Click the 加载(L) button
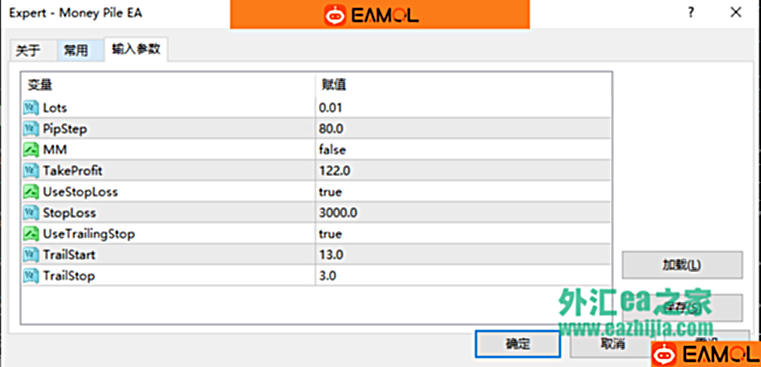The height and width of the screenshot is (367, 761). click(682, 265)
